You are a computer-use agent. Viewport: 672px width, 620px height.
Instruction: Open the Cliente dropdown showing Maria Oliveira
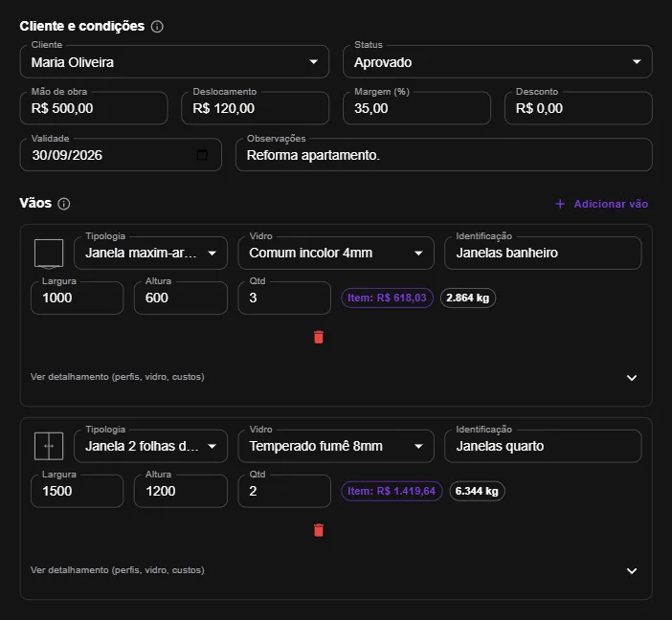[174, 61]
